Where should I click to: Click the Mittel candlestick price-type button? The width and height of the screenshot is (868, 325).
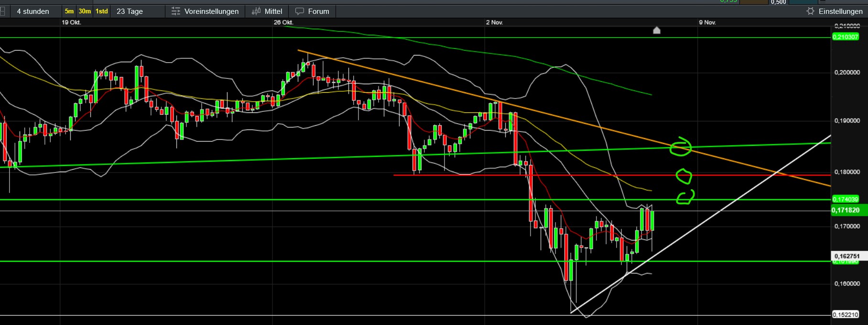(x=267, y=11)
